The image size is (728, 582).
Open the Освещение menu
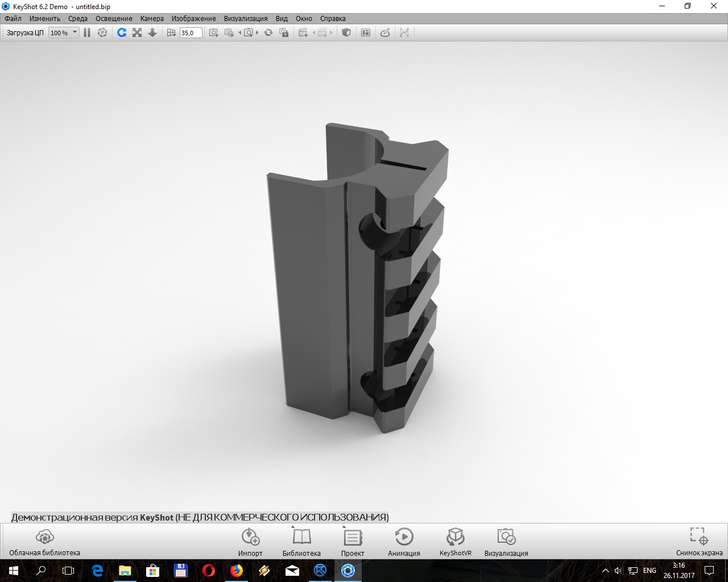114,19
